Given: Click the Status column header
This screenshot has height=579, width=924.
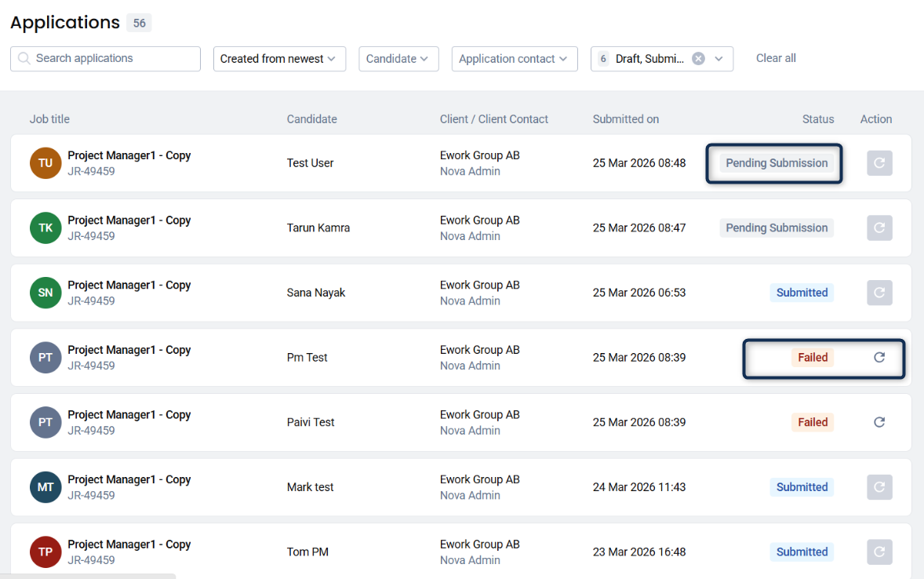Looking at the screenshot, I should point(818,119).
